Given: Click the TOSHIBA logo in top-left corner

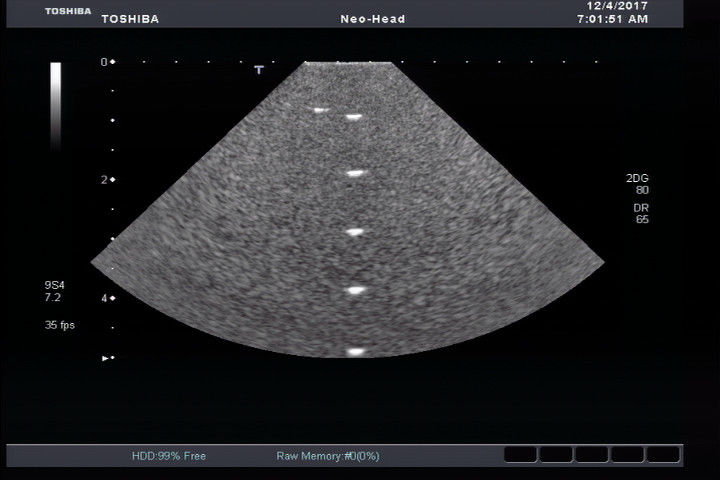Looking at the screenshot, I should click(x=67, y=11).
